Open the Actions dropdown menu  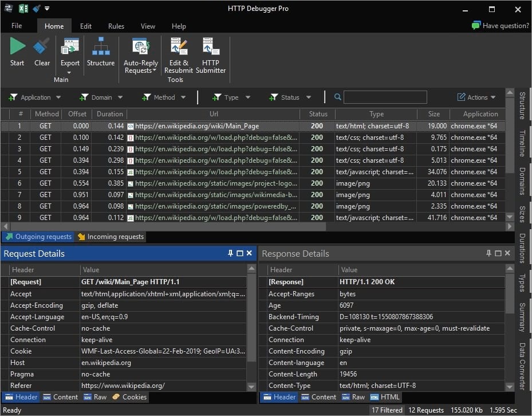pos(476,97)
